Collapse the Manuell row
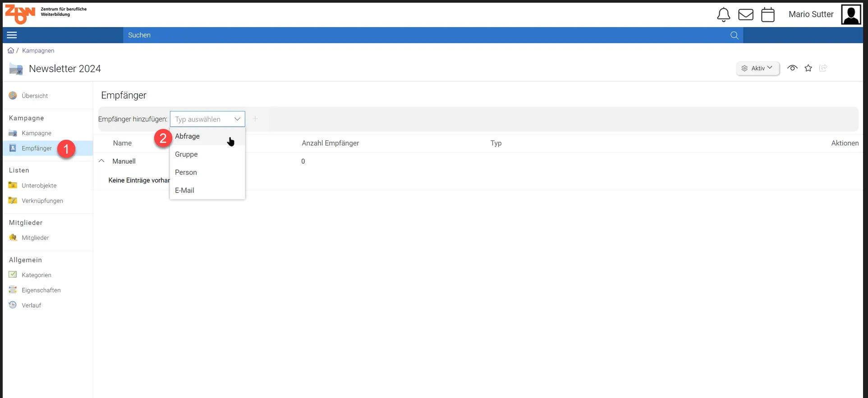868x398 pixels. coord(101,161)
